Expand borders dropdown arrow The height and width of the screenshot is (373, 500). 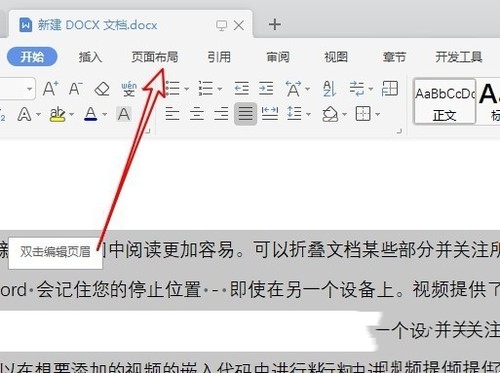[377, 114]
